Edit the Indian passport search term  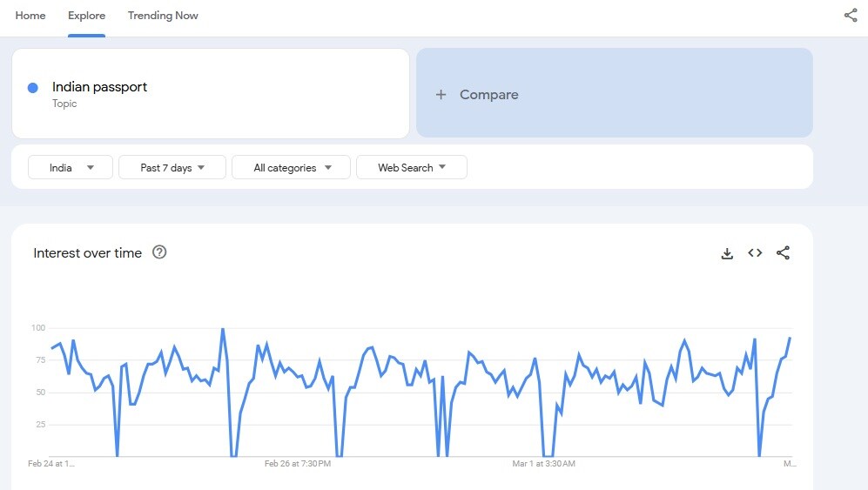[99, 87]
